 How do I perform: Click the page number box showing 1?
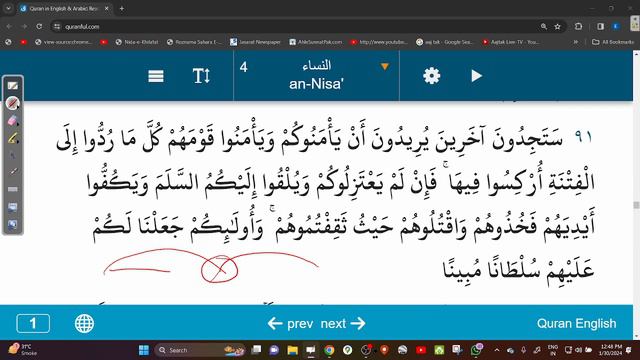pyautogui.click(x=33, y=324)
